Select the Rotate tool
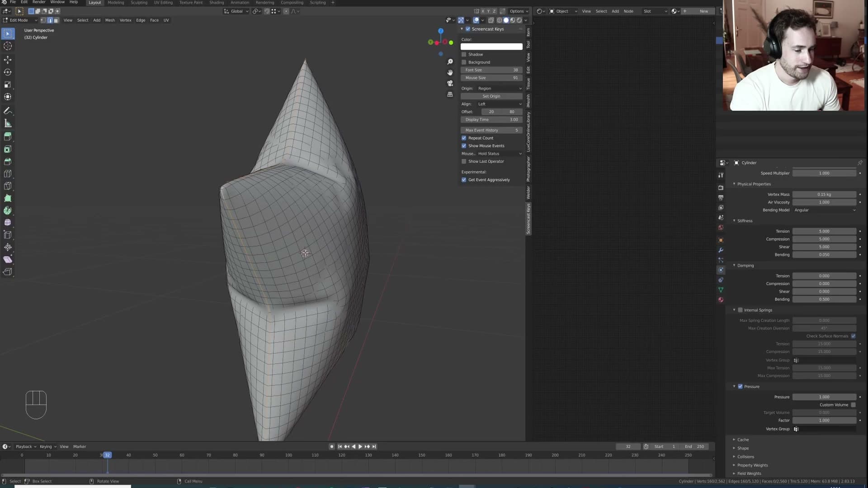Image resolution: width=868 pixels, height=488 pixels. (x=8, y=72)
